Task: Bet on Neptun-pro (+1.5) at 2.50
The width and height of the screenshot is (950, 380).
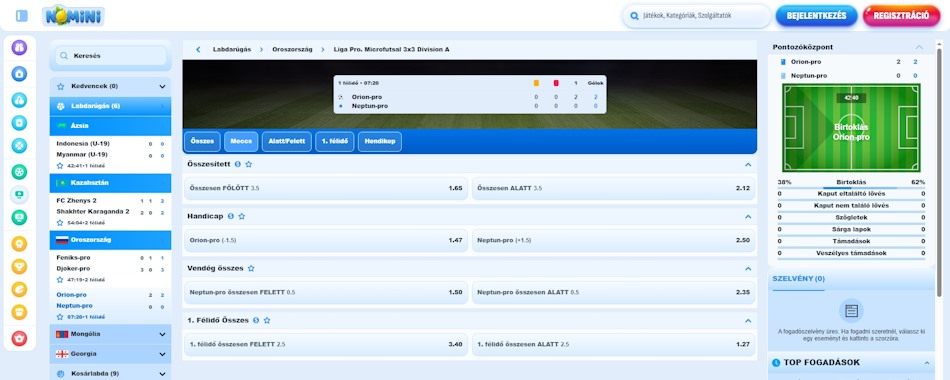Action: [x=614, y=241]
